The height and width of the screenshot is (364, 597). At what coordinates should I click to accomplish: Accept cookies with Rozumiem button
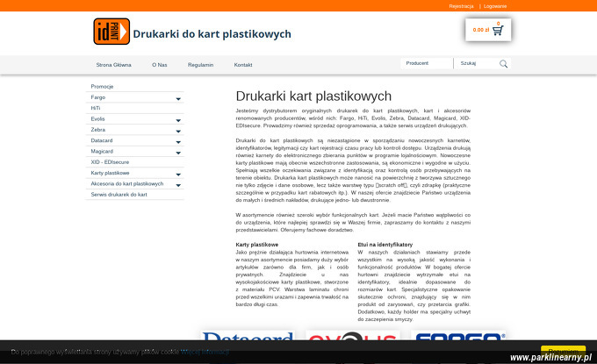563,351
